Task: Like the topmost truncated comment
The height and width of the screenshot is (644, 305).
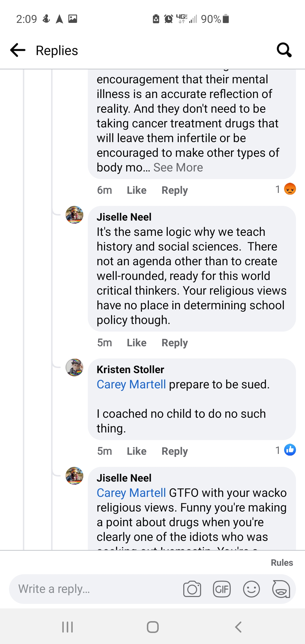Action: coord(136,190)
